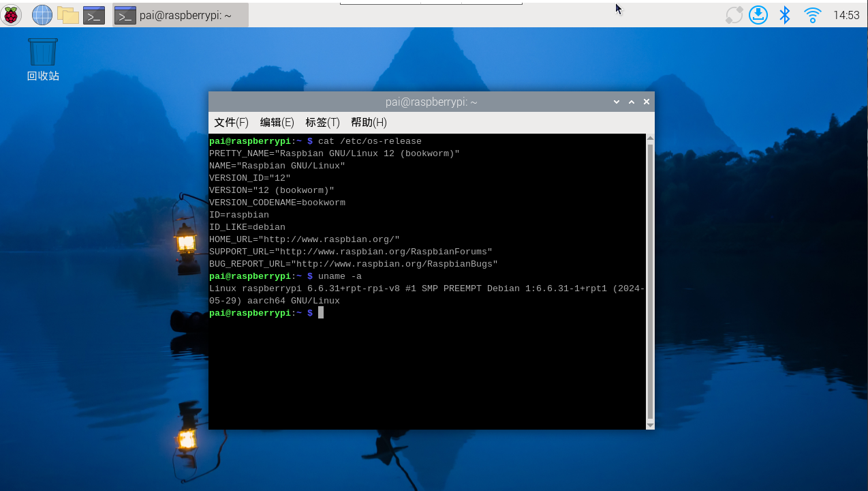Click the uname -a command text

[x=340, y=276]
